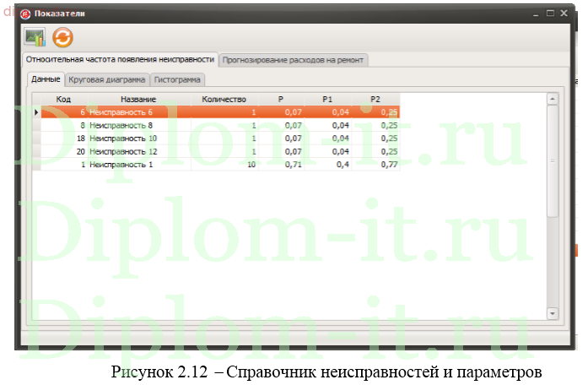The width and height of the screenshot is (588, 385).
Task: Click the 'P1' column header
Action: point(327,99)
